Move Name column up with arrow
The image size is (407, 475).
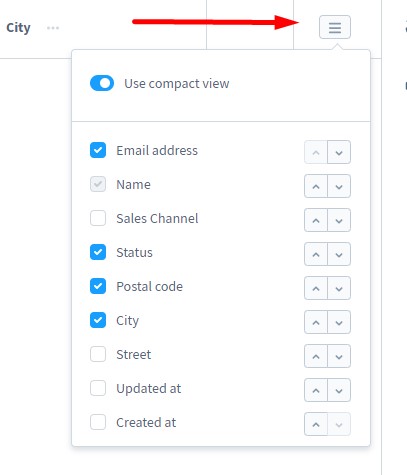click(316, 186)
